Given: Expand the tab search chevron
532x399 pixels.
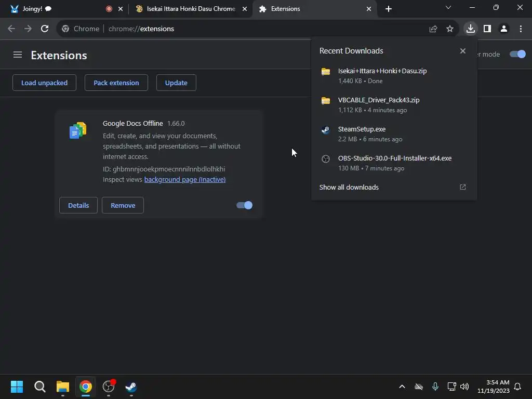Looking at the screenshot, I should click(x=448, y=7).
